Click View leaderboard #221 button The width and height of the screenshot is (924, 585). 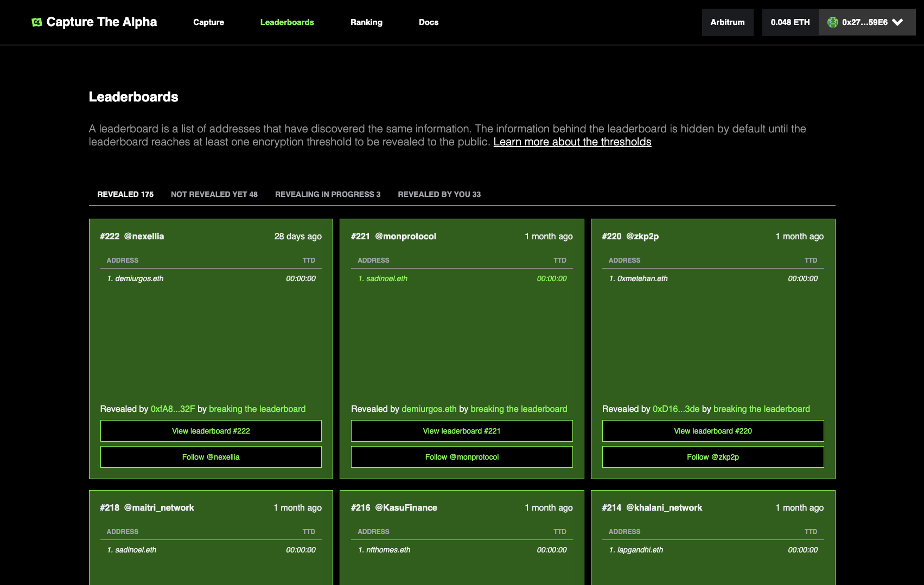462,431
